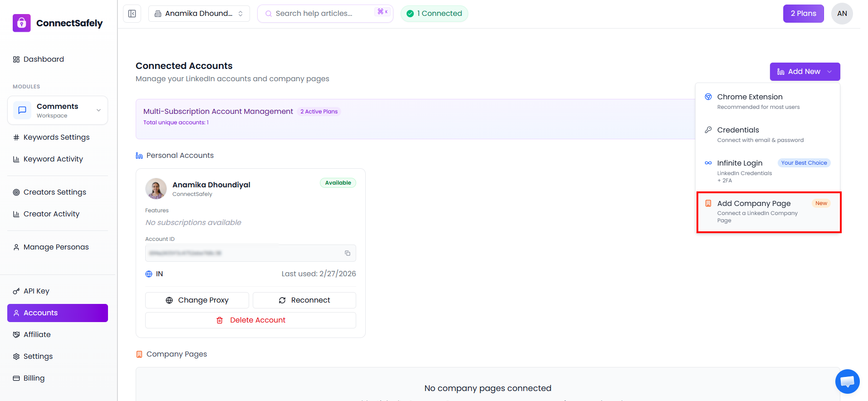The width and height of the screenshot is (868, 401).
Task: Click the copy Account ID icon
Action: tap(348, 253)
